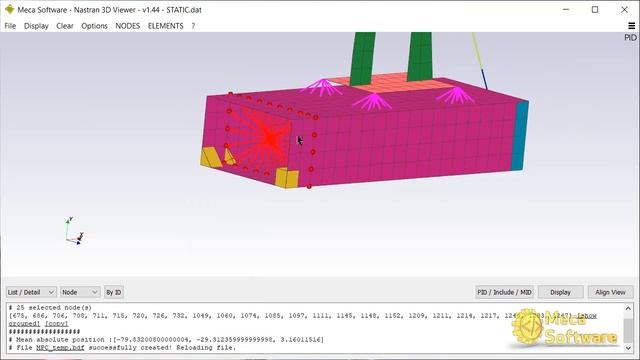The height and width of the screenshot is (360, 640).
Task: Click the MPC_temp.bdf file link
Action: [60, 348]
